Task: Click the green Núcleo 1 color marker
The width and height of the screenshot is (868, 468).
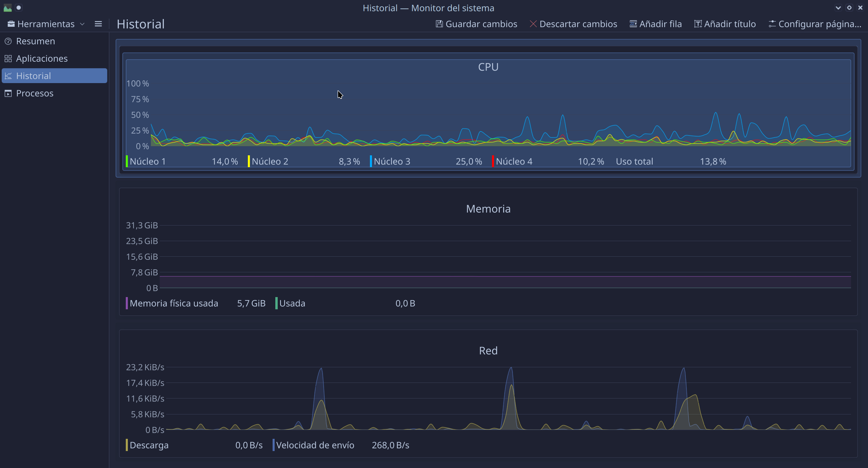Action: 127,161
